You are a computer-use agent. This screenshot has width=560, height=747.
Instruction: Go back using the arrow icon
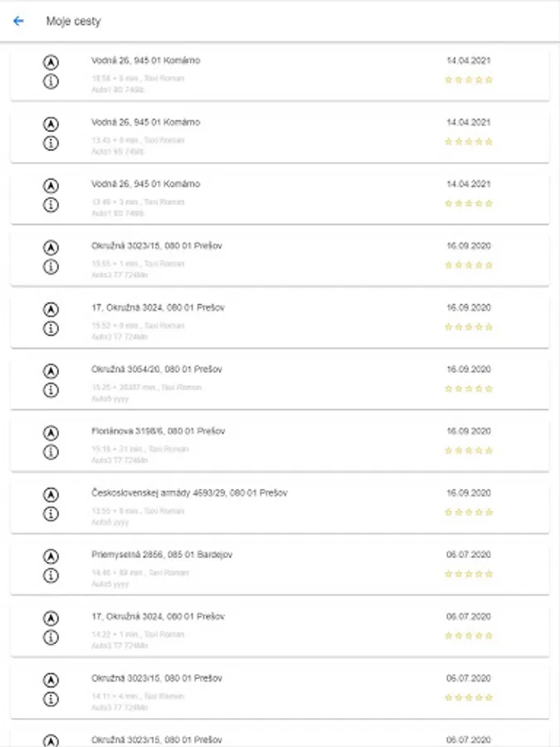click(x=18, y=21)
